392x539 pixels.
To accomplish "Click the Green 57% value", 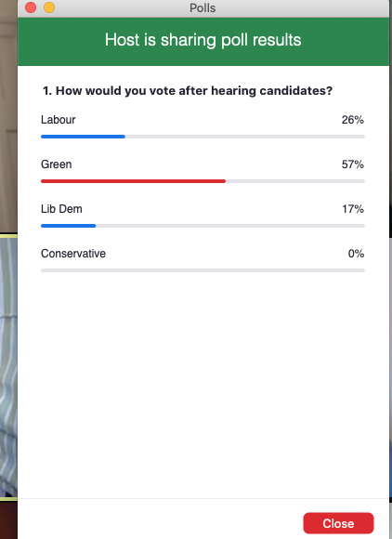I will (352, 164).
